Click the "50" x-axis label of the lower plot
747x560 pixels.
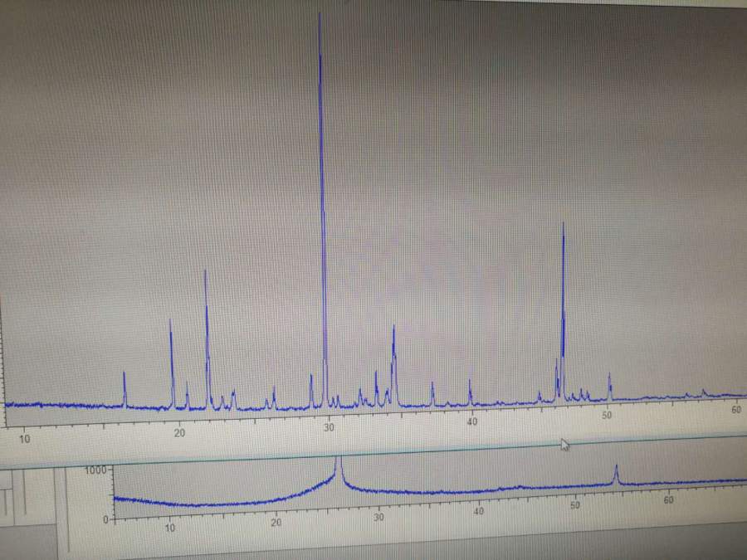point(575,504)
